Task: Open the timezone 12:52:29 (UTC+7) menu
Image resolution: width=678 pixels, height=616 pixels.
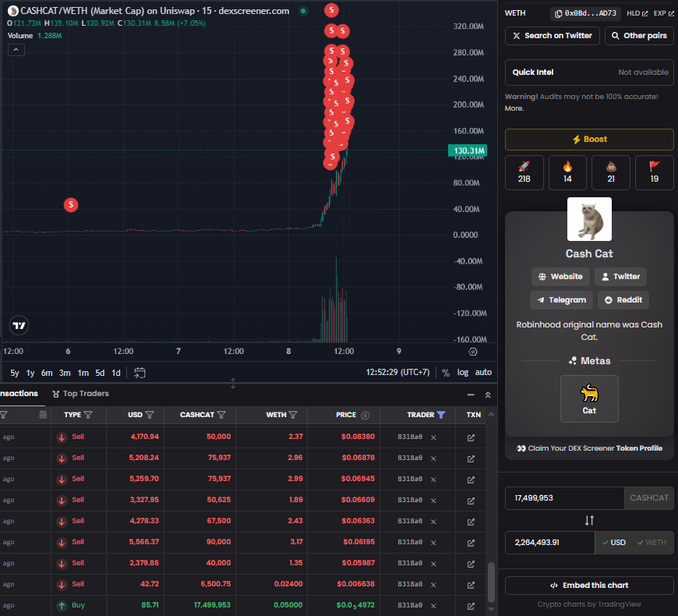Action: [397, 372]
